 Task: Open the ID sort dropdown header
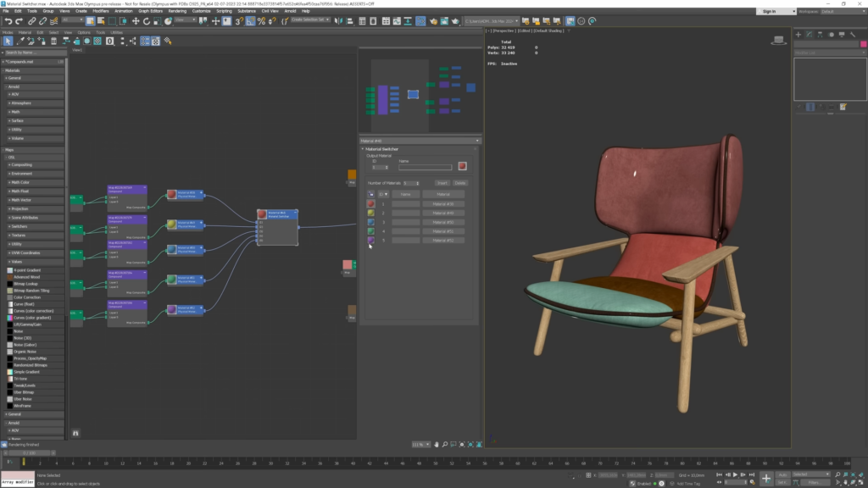point(383,194)
